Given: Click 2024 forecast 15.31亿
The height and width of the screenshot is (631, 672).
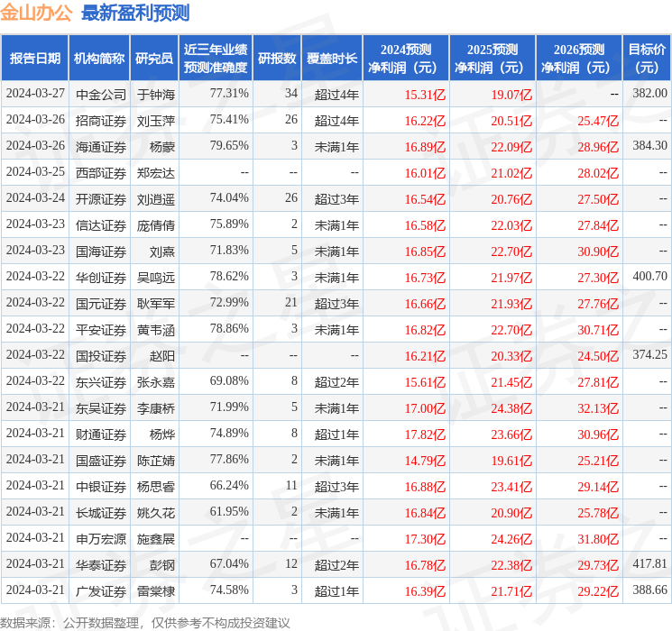Looking at the screenshot, I should (425, 95).
